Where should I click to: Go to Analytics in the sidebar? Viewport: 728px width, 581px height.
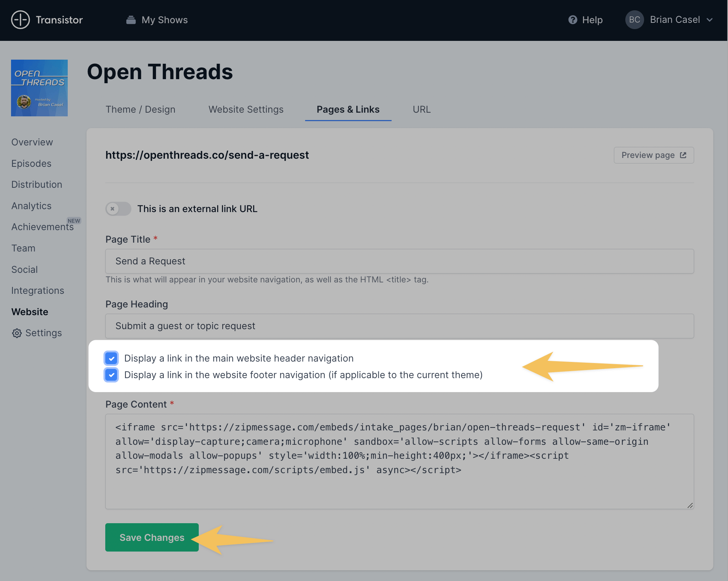point(31,206)
